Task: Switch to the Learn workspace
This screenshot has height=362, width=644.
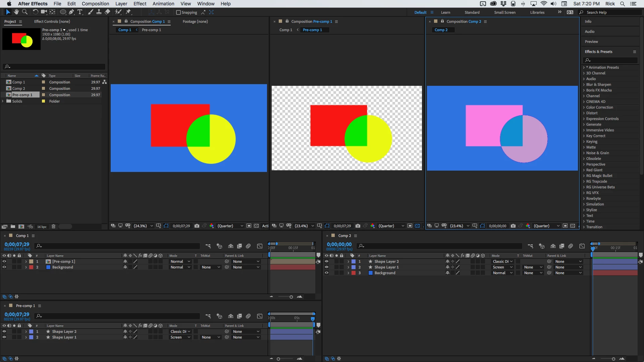Action: [x=445, y=12]
